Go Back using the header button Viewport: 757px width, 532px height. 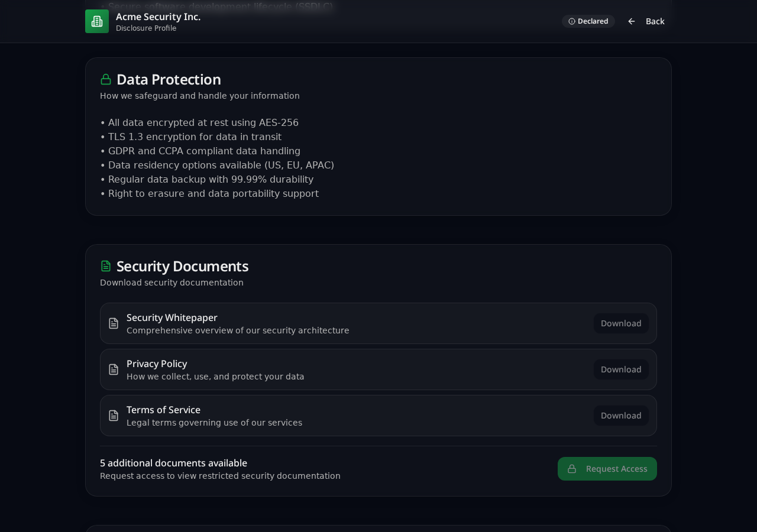coord(646,21)
